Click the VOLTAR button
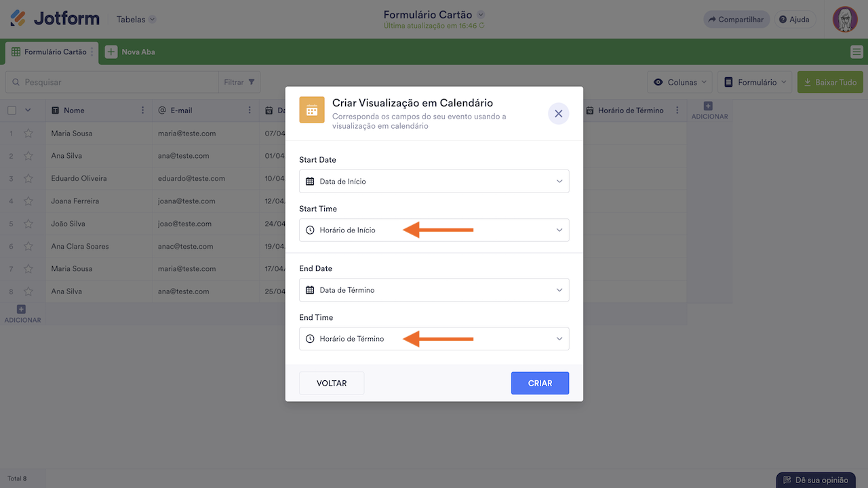 [x=332, y=383]
